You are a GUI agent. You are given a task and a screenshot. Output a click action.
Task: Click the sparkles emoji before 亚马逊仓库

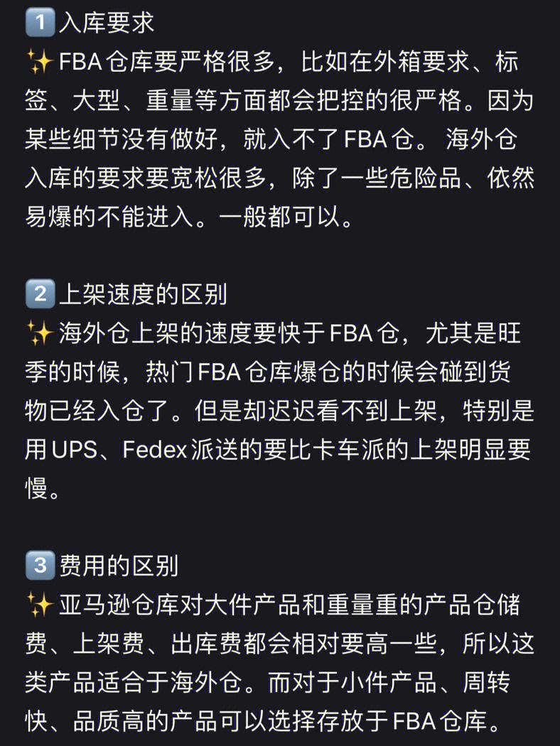pos(39,605)
